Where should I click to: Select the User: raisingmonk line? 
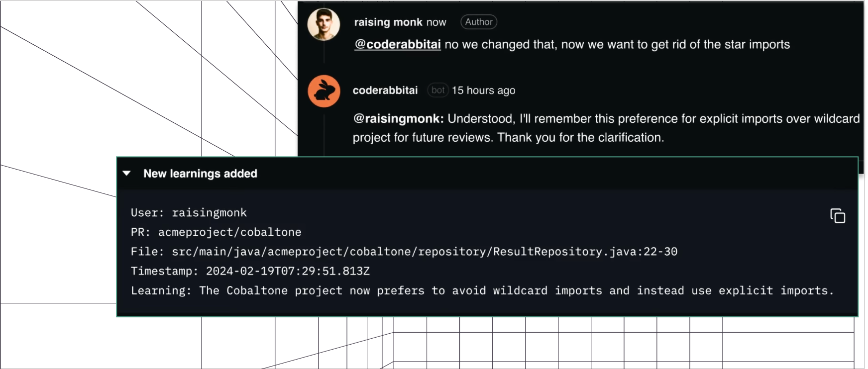pyautogui.click(x=189, y=213)
